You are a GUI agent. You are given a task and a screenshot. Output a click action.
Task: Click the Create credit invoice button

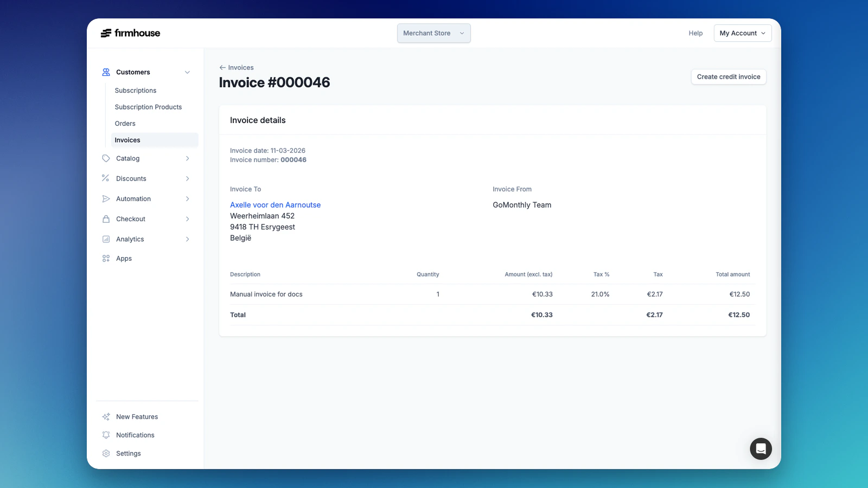point(729,76)
